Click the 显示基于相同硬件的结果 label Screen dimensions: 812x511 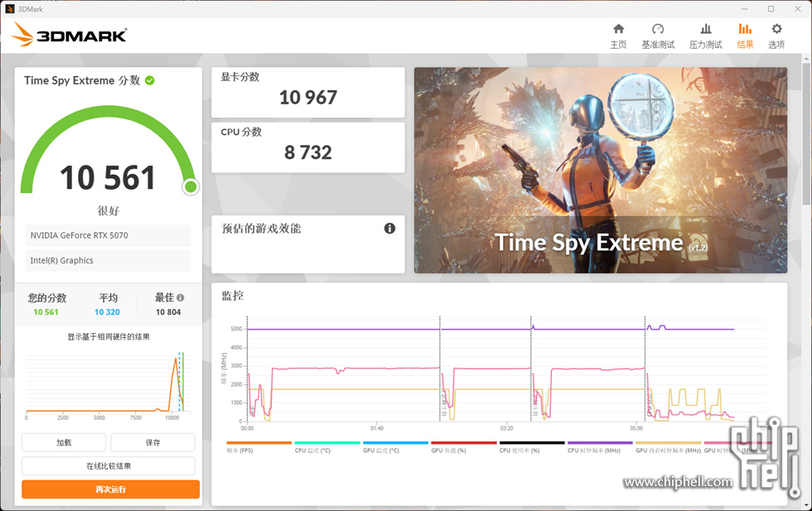point(109,337)
